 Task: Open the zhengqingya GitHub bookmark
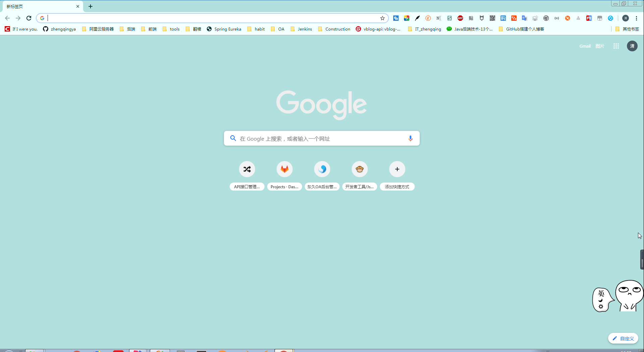click(x=59, y=29)
